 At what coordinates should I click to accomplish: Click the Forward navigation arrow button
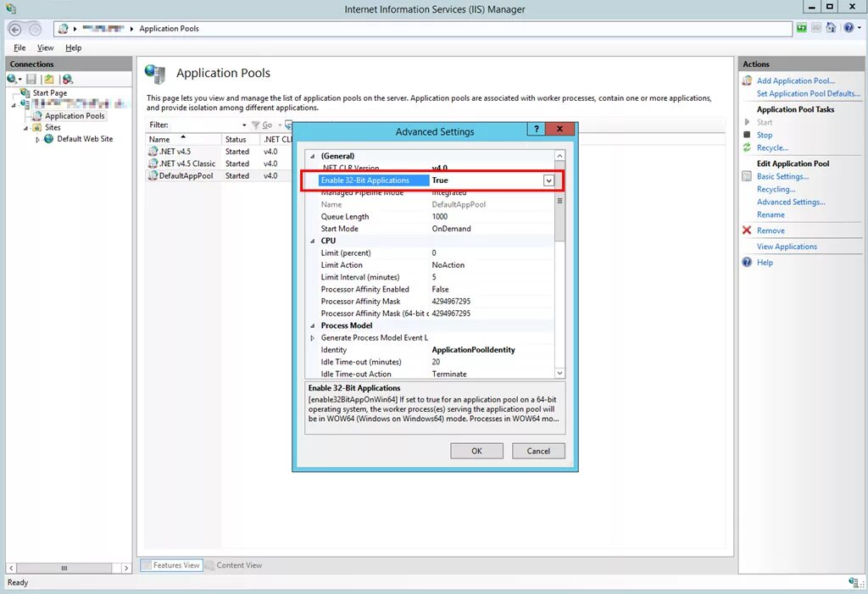[x=35, y=30]
